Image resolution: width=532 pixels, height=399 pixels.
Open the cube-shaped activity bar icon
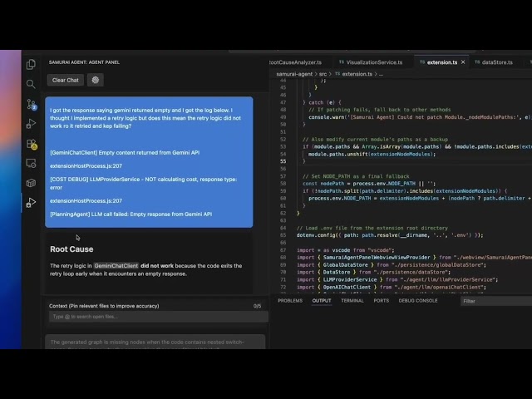(31, 183)
